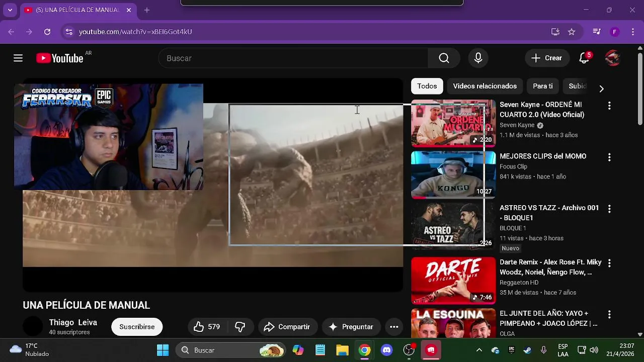The image size is (644, 362).
Task: Open Windows Start menu
Action: [x=163, y=350]
